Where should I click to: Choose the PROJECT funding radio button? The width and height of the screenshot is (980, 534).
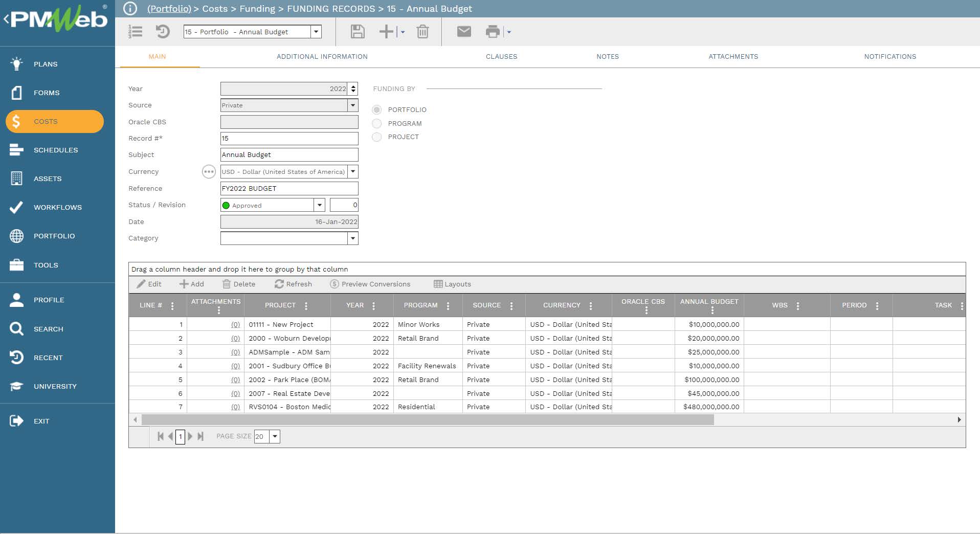(377, 137)
